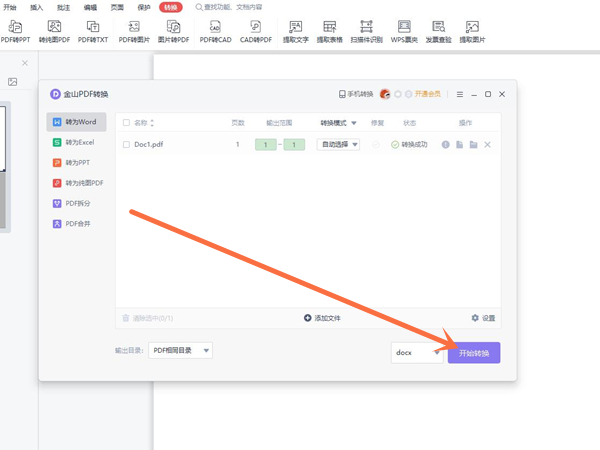Viewport: 600px width, 450px height.
Task: Remove Doc1.pdf using the X icon
Action: (x=488, y=145)
